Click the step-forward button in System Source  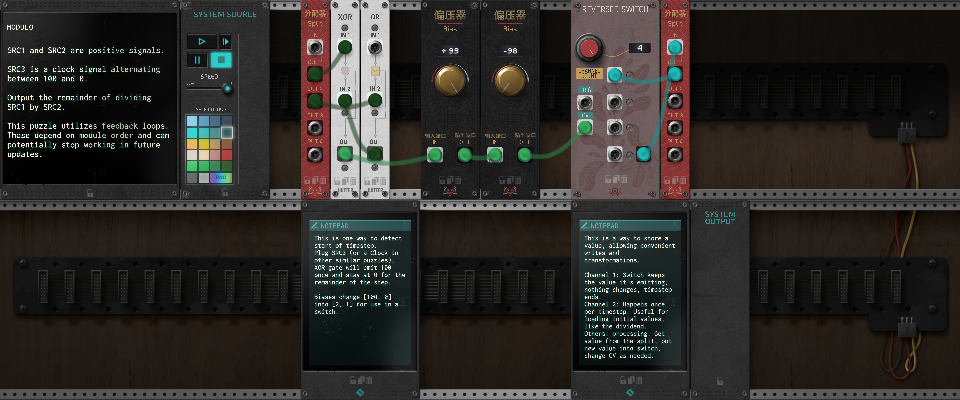click(225, 42)
